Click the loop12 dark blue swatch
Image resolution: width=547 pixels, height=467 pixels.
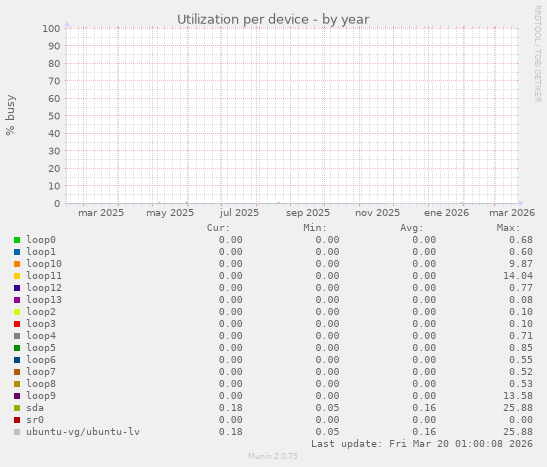pyautogui.click(x=17, y=288)
